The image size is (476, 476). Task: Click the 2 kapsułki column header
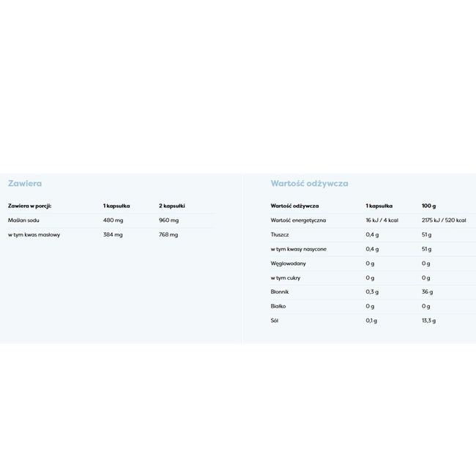click(172, 206)
